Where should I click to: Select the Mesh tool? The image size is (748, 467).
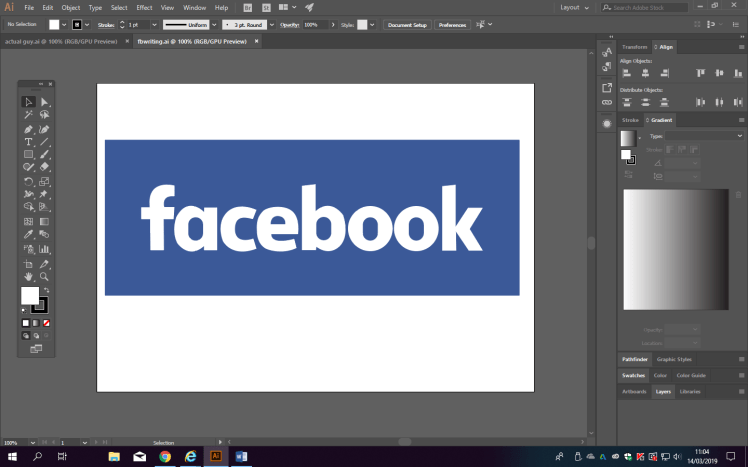tap(28, 222)
